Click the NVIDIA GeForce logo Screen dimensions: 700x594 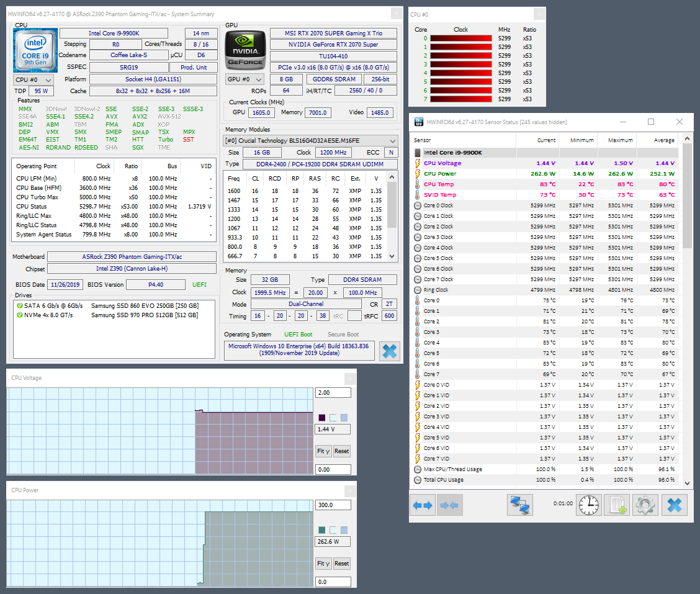click(246, 50)
